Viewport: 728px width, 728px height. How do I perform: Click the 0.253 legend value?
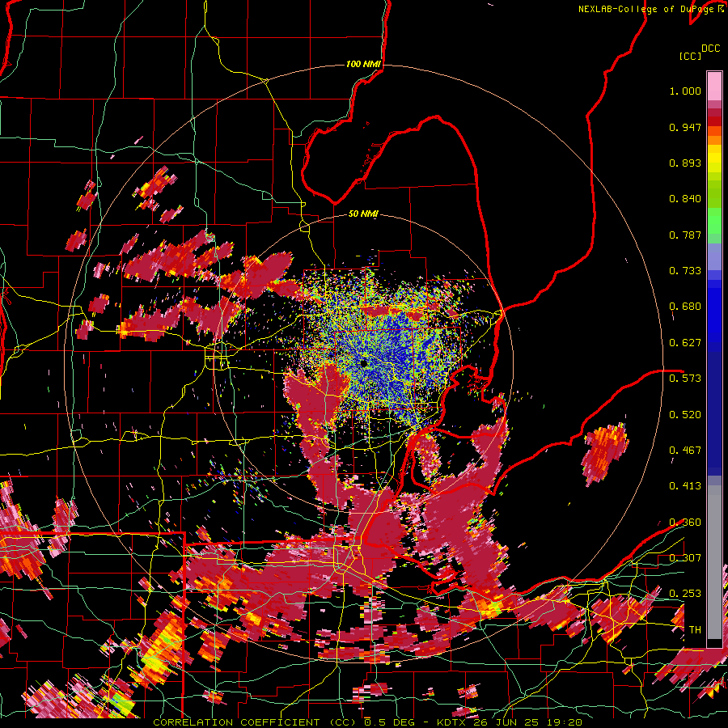685,594
